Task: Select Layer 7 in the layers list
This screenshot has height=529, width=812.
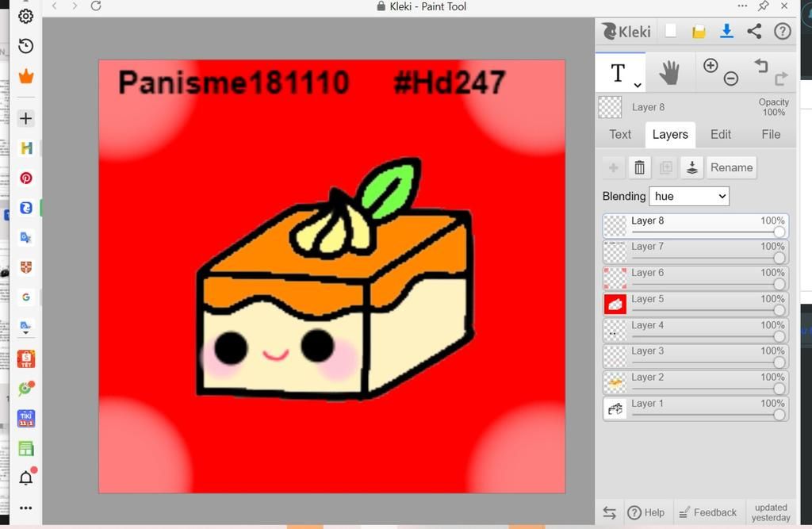Action: tap(695, 251)
